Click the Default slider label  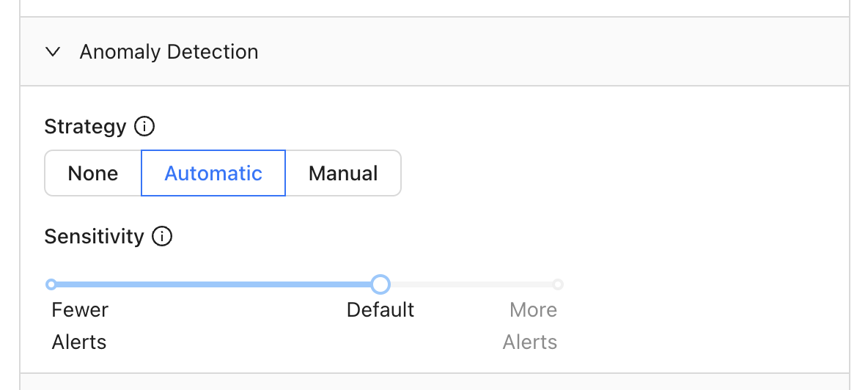(x=380, y=310)
